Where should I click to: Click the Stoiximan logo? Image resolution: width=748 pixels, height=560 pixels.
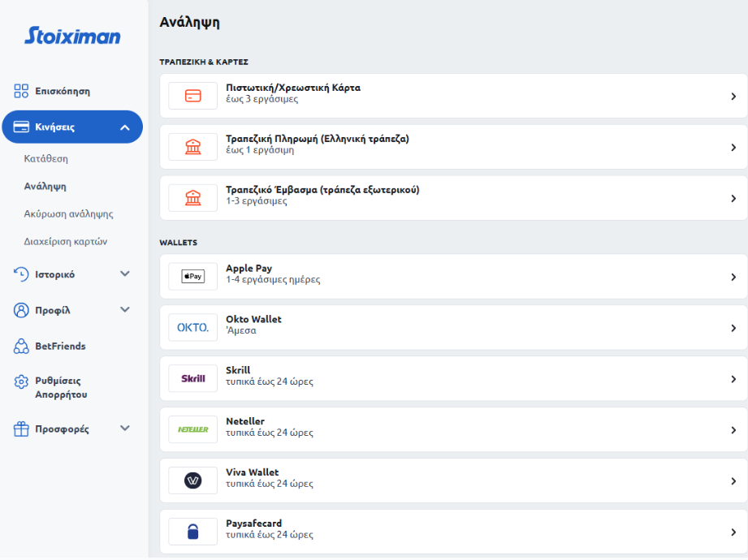pyautogui.click(x=72, y=37)
